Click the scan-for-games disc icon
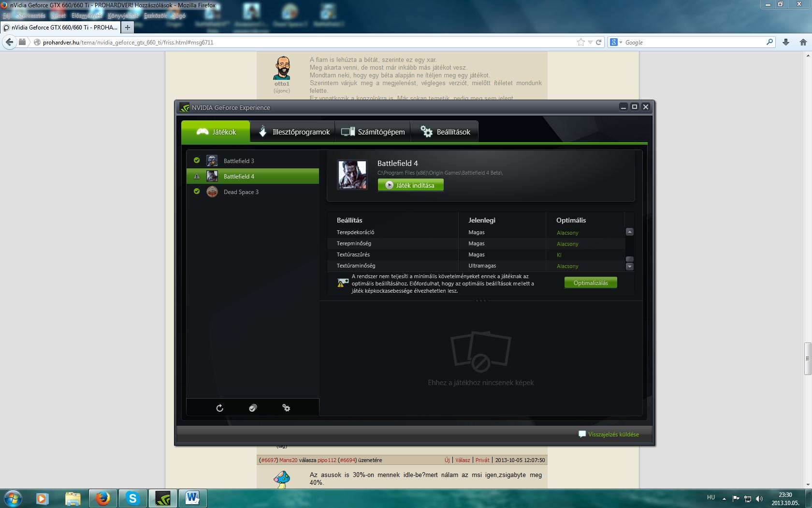The width and height of the screenshot is (812, 508). [253, 408]
